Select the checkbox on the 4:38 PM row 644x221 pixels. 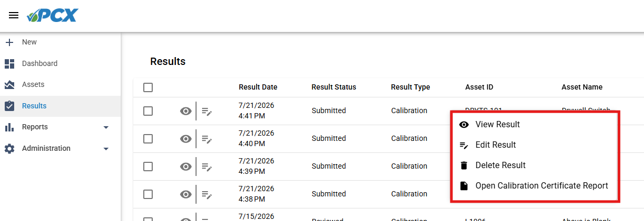pyautogui.click(x=148, y=194)
